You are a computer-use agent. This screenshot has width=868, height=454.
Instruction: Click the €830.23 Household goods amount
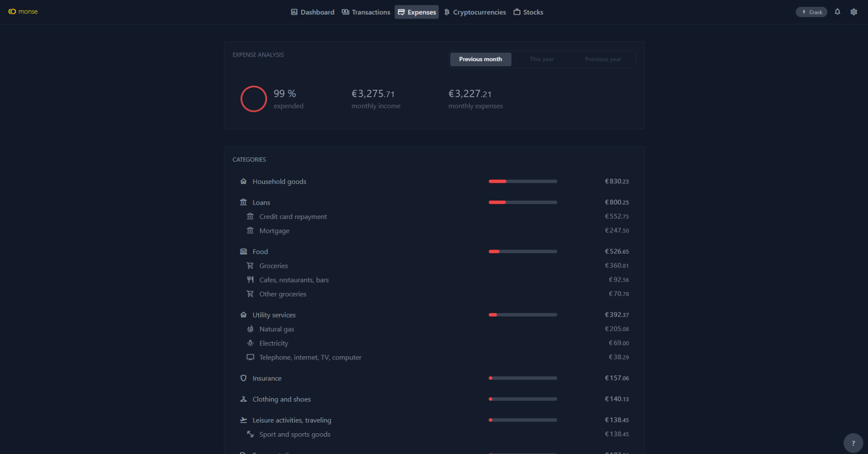(x=617, y=181)
